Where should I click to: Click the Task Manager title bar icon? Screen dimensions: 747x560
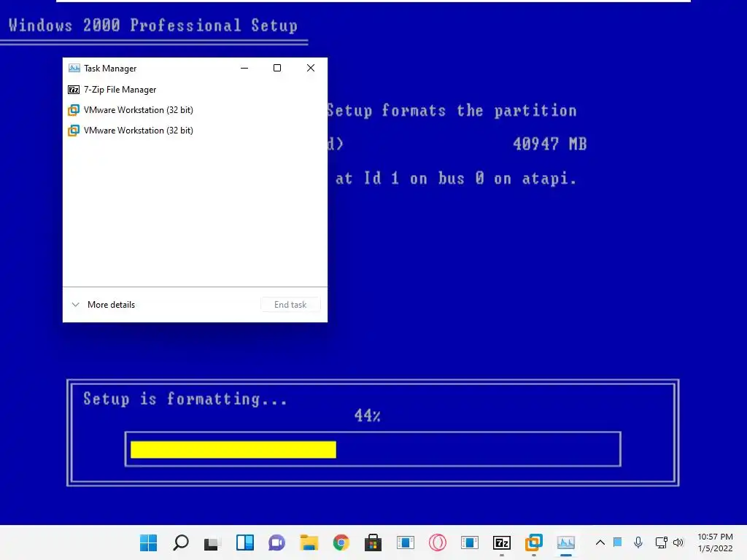pyautogui.click(x=74, y=68)
